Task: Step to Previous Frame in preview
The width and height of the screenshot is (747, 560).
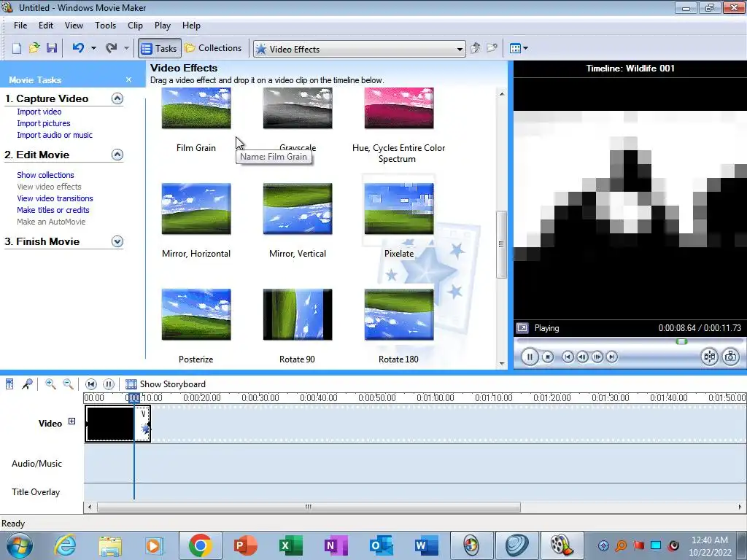Action: [582, 357]
